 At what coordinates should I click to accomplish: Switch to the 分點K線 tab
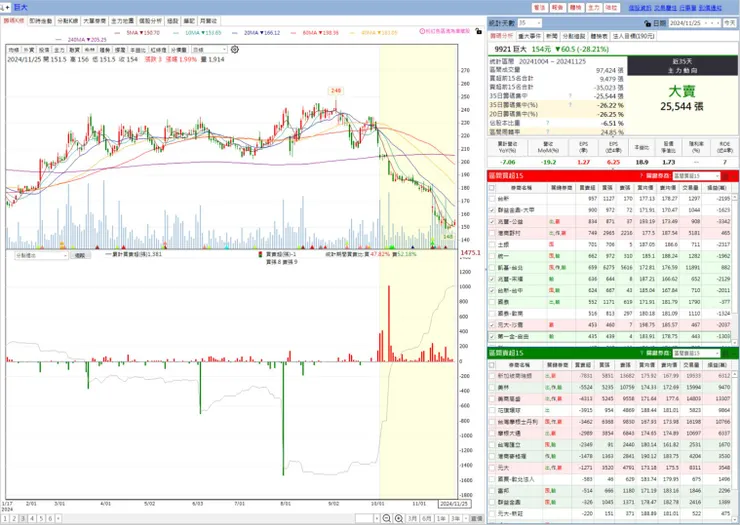[x=68, y=21]
